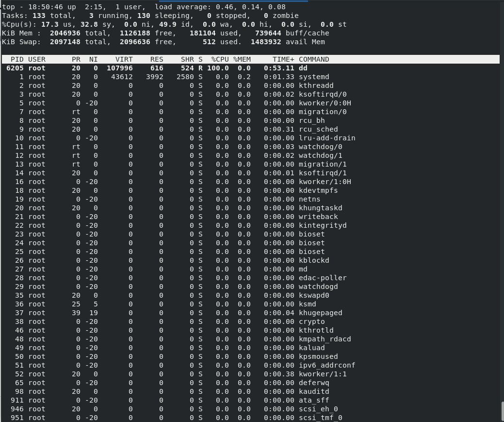Screen dimensions: 504x422
Task: Click the dd process row command name
Action: [x=303, y=68]
